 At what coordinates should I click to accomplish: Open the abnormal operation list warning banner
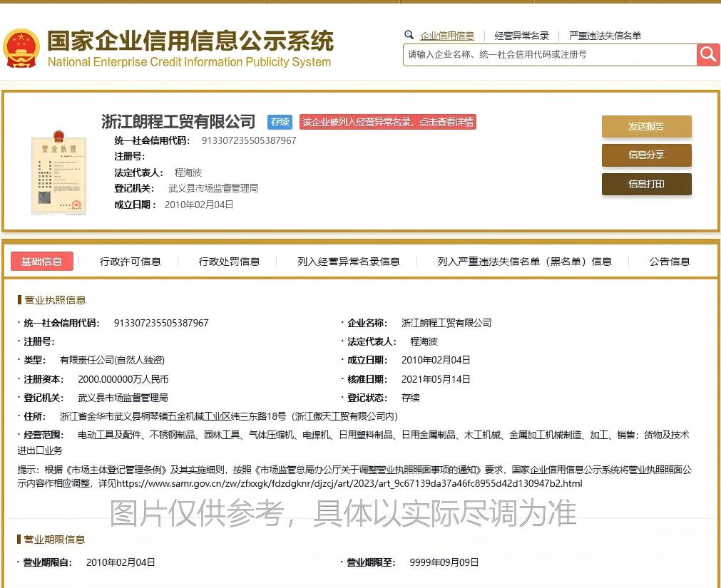(x=387, y=122)
